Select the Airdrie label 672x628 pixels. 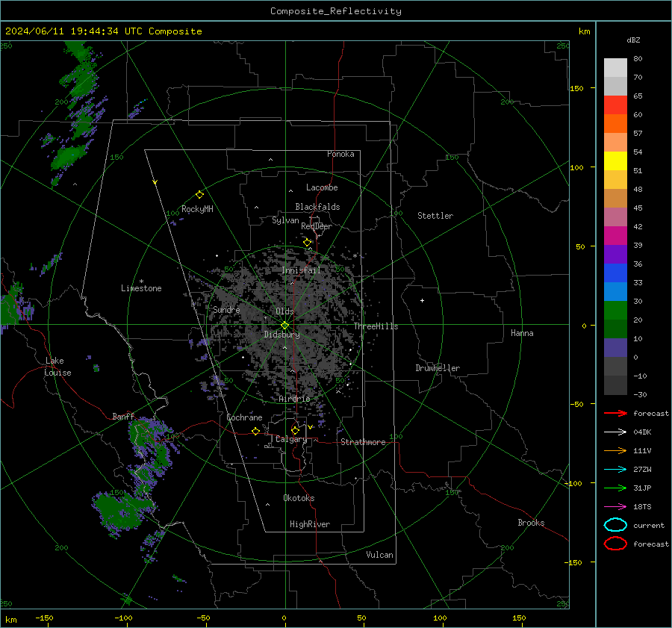point(294,399)
